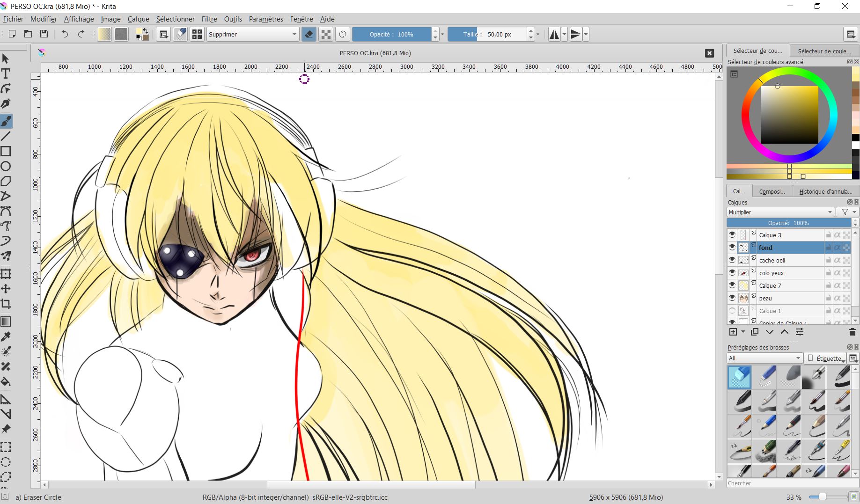The height and width of the screenshot is (504, 860).
Task: Toggle visibility of the 'peau' layer
Action: point(732,298)
